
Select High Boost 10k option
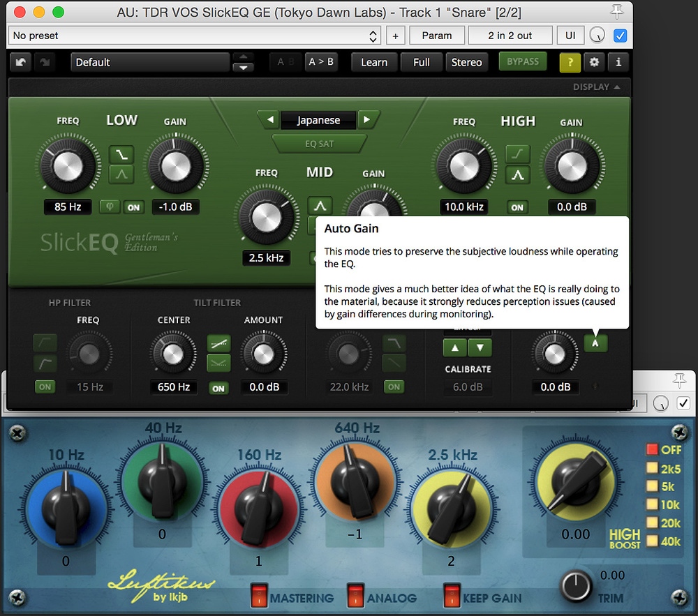(652, 504)
